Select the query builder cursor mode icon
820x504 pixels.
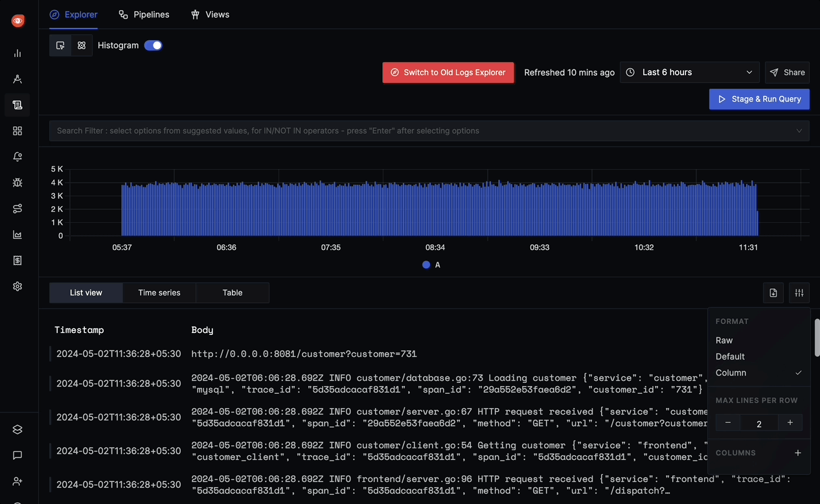click(x=60, y=45)
